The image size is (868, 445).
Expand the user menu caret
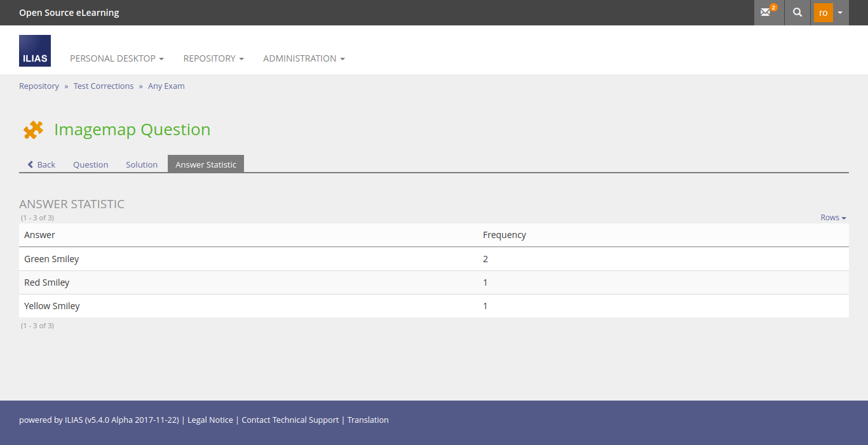tap(840, 13)
